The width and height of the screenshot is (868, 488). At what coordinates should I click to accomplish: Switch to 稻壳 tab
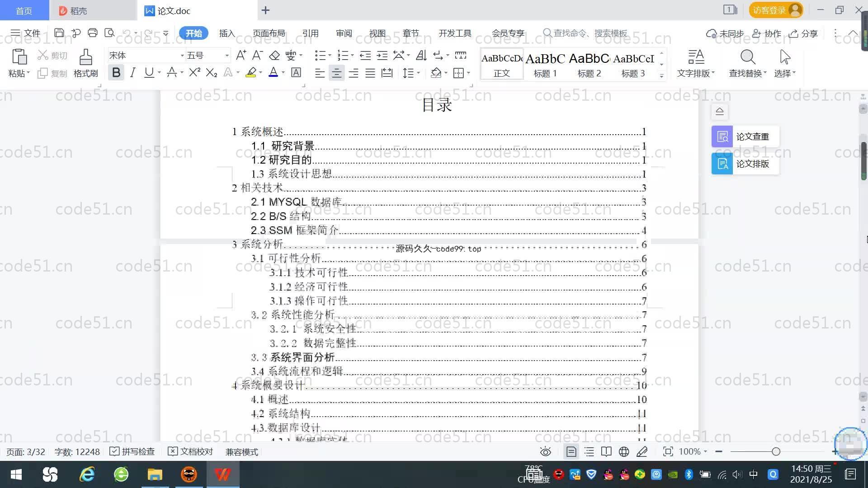[x=93, y=10]
